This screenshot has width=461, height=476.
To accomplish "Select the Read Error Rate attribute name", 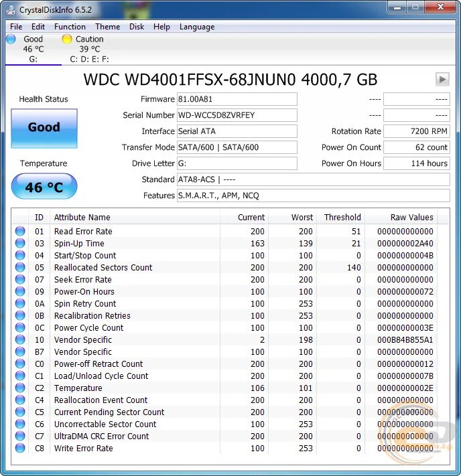I will pos(83,232).
